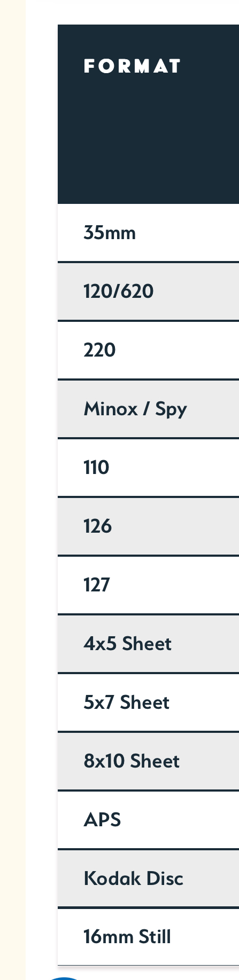Select the 126 film format row
Viewport: 239px width, 980px height.
click(148, 526)
